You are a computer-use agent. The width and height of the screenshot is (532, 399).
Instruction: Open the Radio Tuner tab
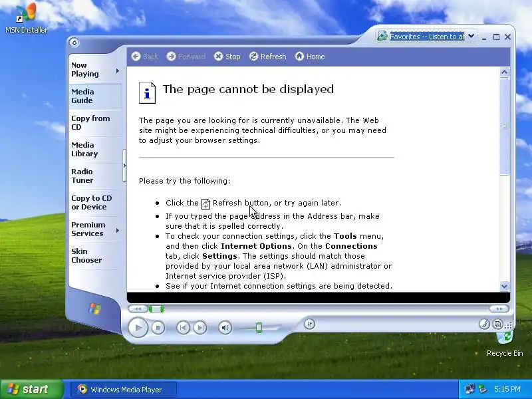click(x=95, y=176)
